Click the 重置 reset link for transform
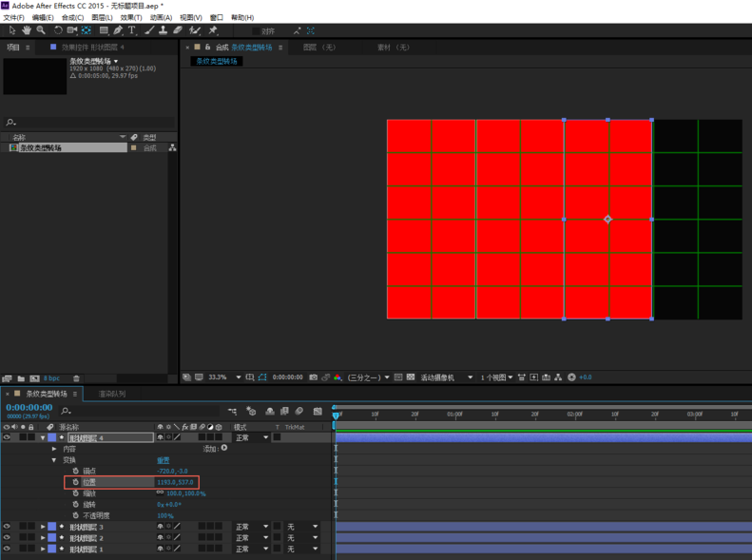752x560 pixels. pos(163,460)
